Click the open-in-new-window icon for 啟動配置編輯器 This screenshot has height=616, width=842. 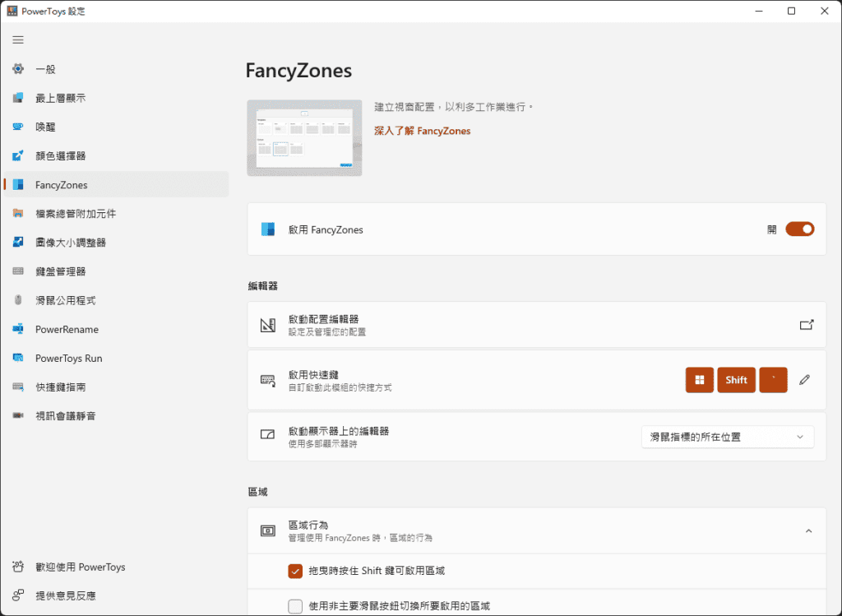click(807, 325)
